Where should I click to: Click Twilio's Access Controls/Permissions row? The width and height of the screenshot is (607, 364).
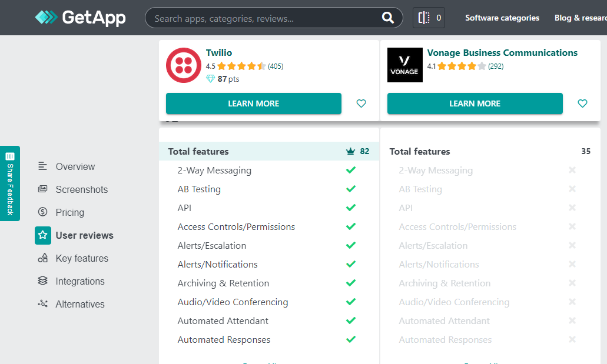tap(269, 226)
